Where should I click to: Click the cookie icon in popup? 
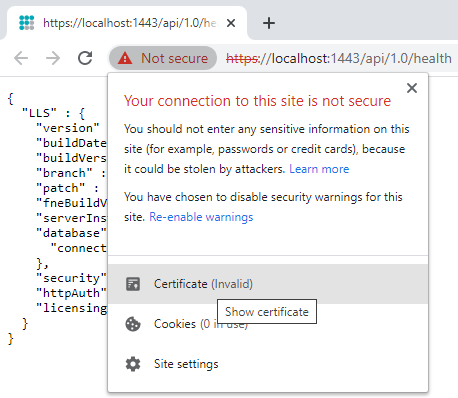[x=133, y=324]
